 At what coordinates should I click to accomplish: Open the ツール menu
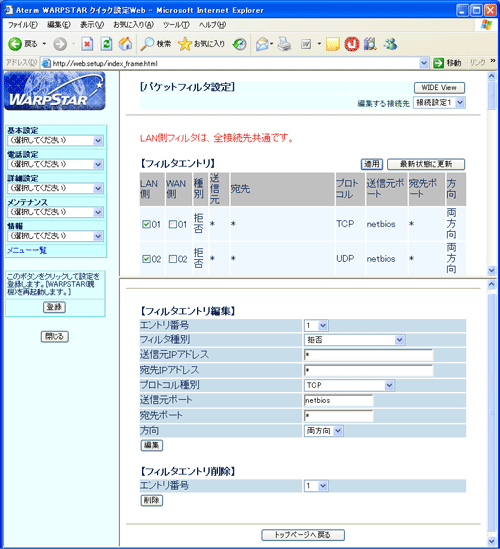point(176,25)
